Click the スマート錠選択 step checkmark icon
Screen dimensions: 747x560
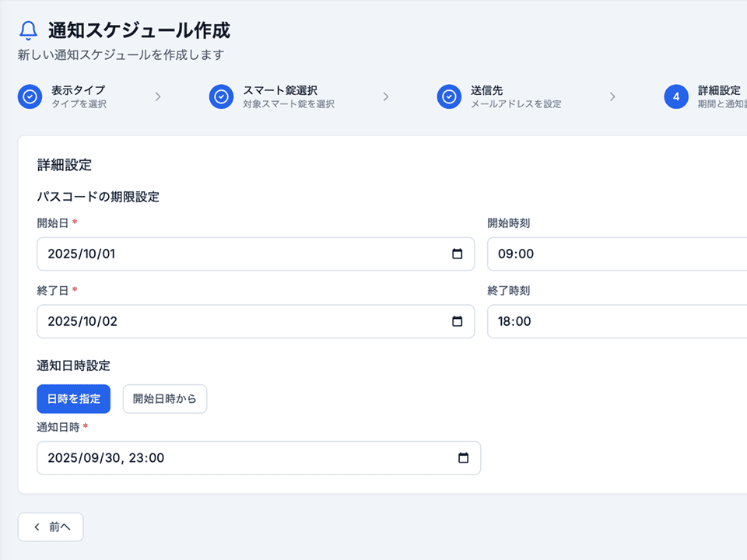coord(222,96)
